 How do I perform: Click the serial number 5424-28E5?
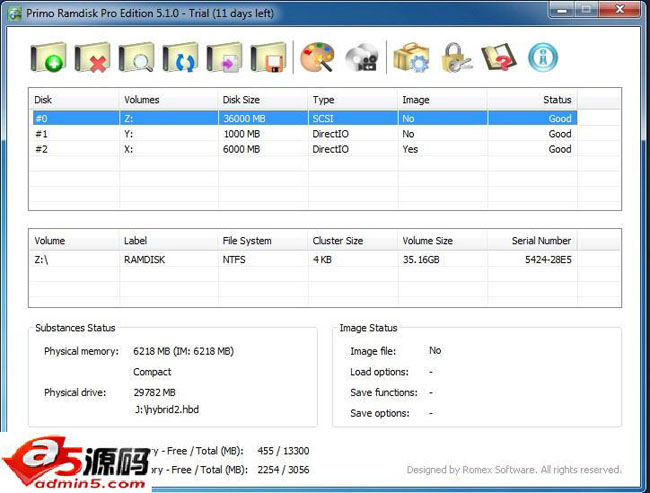pyautogui.click(x=548, y=260)
